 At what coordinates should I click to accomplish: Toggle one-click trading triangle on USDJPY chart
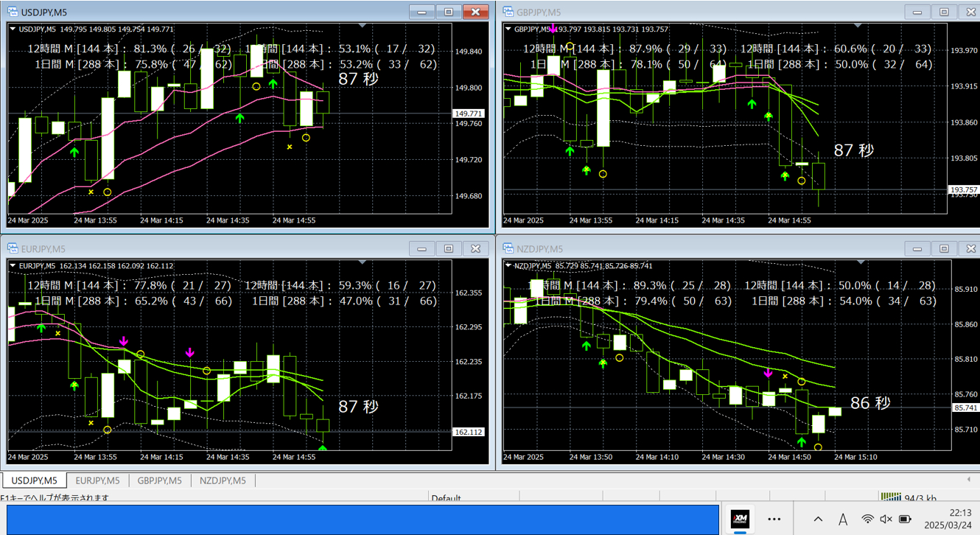(13, 29)
